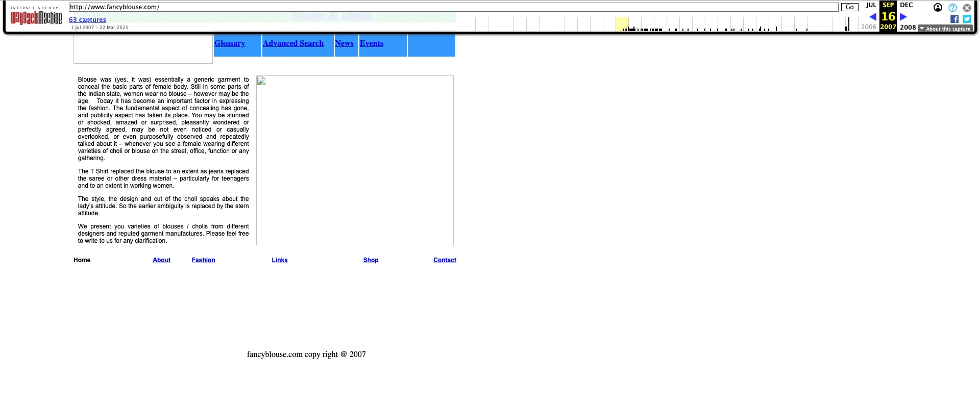Close the Wayback toolbar
The width and height of the screenshot is (980, 409).
pos(967,8)
